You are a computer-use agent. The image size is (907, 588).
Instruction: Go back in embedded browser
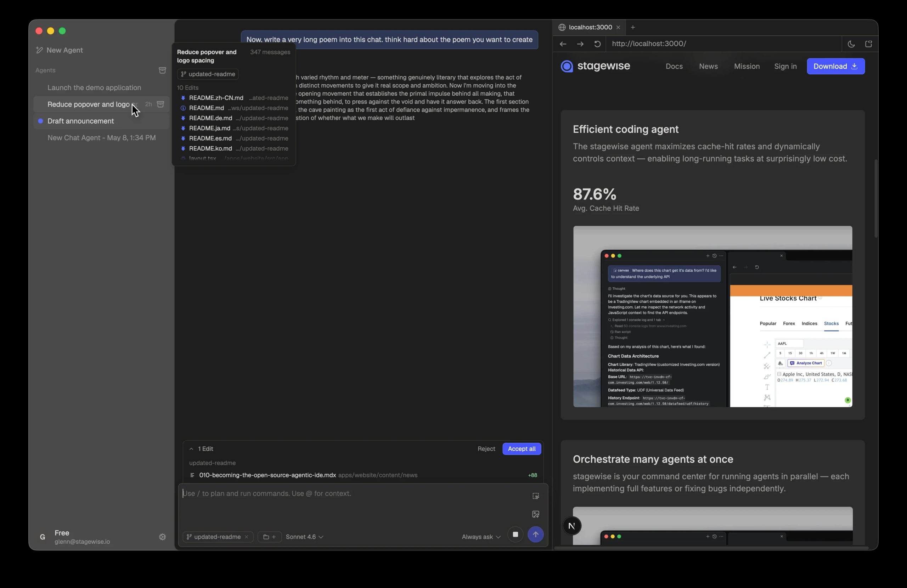click(x=563, y=44)
